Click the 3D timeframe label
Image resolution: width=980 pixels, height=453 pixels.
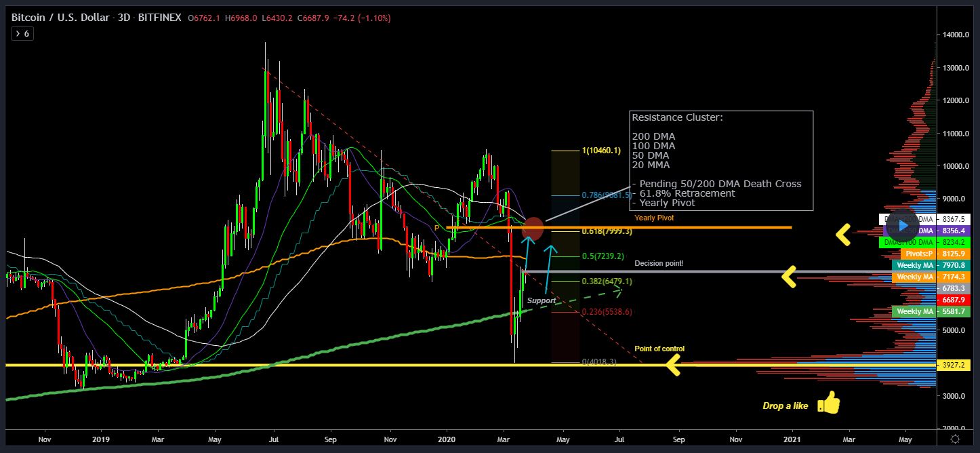123,18
